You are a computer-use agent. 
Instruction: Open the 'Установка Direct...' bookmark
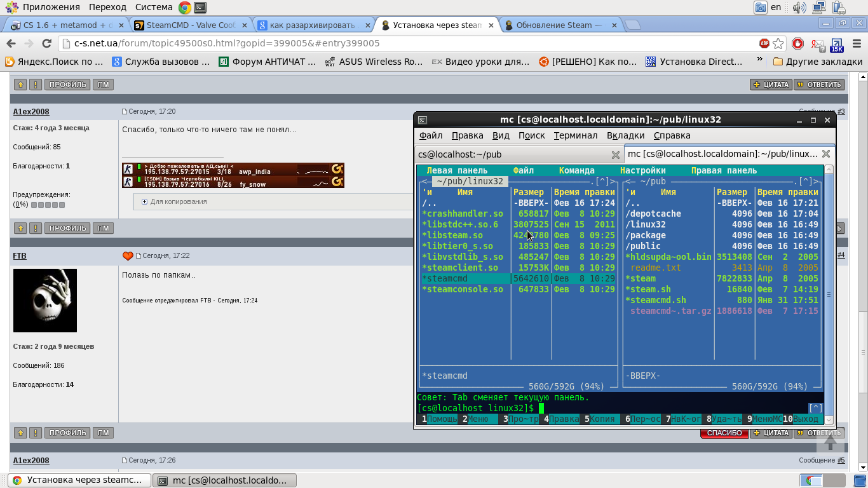(694, 62)
